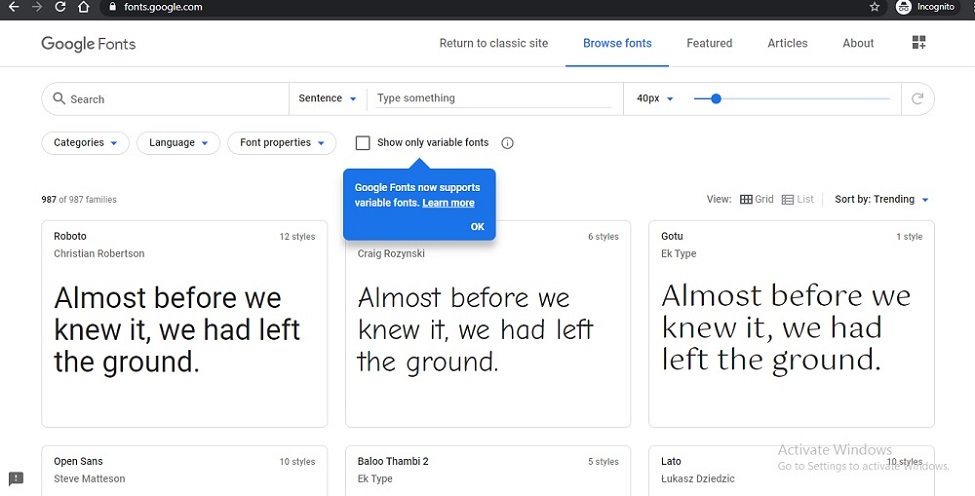Click the browser back arrow
Image resolution: width=975 pixels, height=496 pixels.
[14, 7]
